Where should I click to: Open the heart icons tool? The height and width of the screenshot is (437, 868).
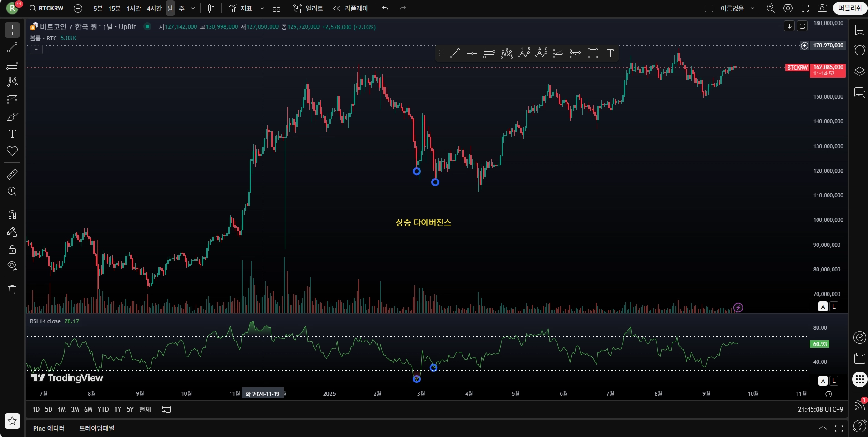point(12,151)
